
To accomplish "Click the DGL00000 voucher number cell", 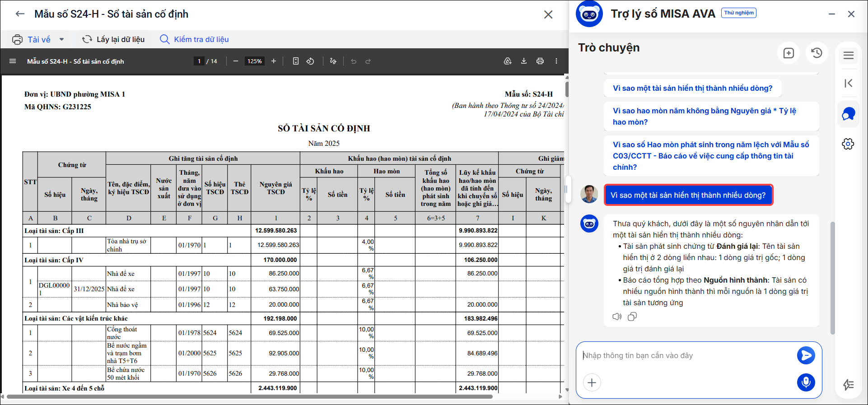I will click(x=54, y=289).
